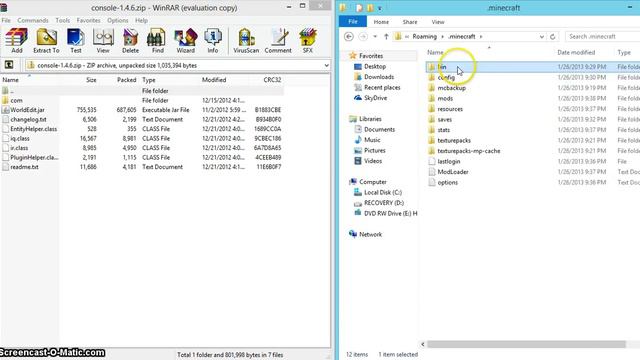Click the Explorer horizontal scrollbar
The image size is (640, 360).
click(527, 344)
